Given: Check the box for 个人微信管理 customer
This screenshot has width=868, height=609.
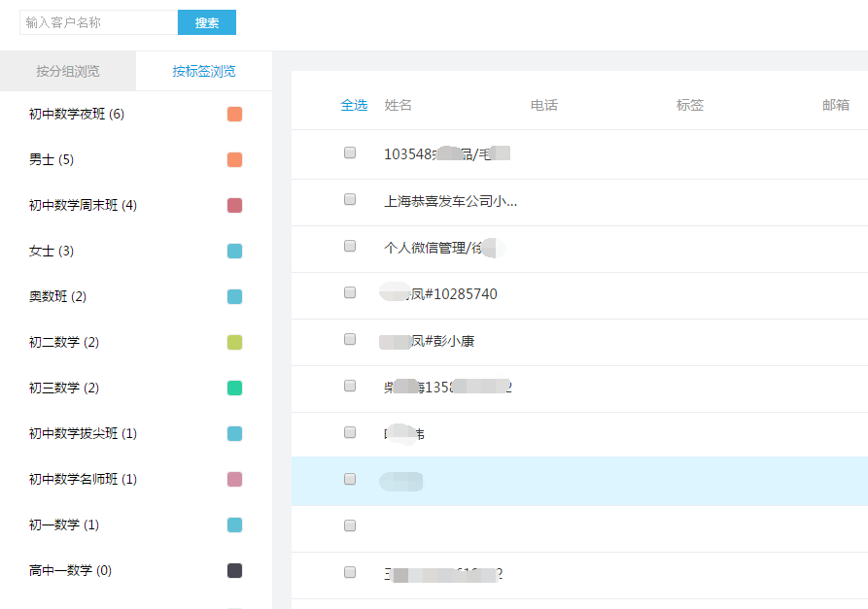Looking at the screenshot, I should coord(350,246).
